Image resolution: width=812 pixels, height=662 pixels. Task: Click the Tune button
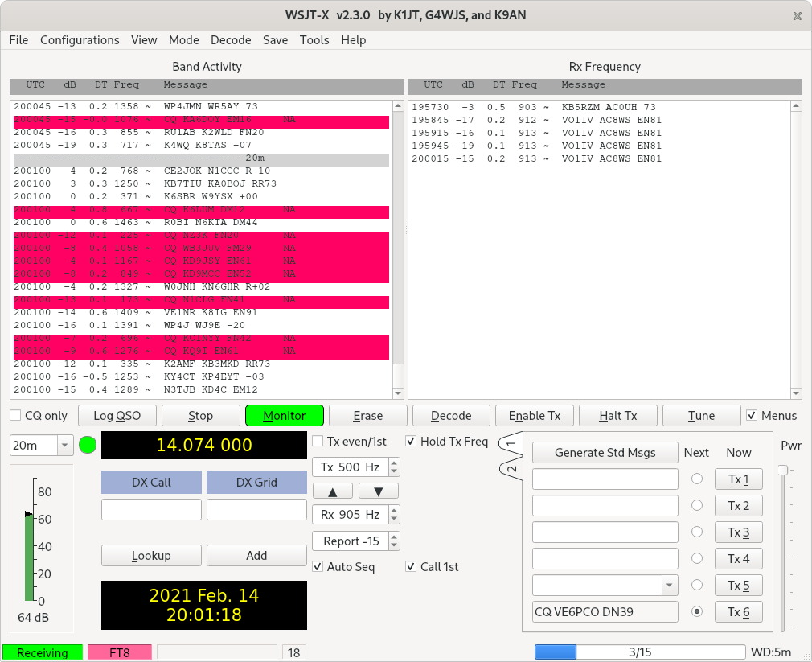701,415
